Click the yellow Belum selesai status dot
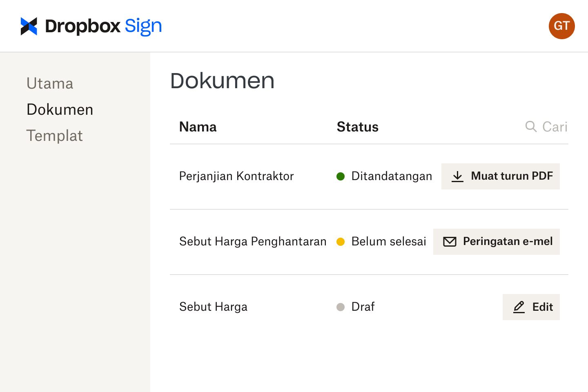 tap(341, 242)
